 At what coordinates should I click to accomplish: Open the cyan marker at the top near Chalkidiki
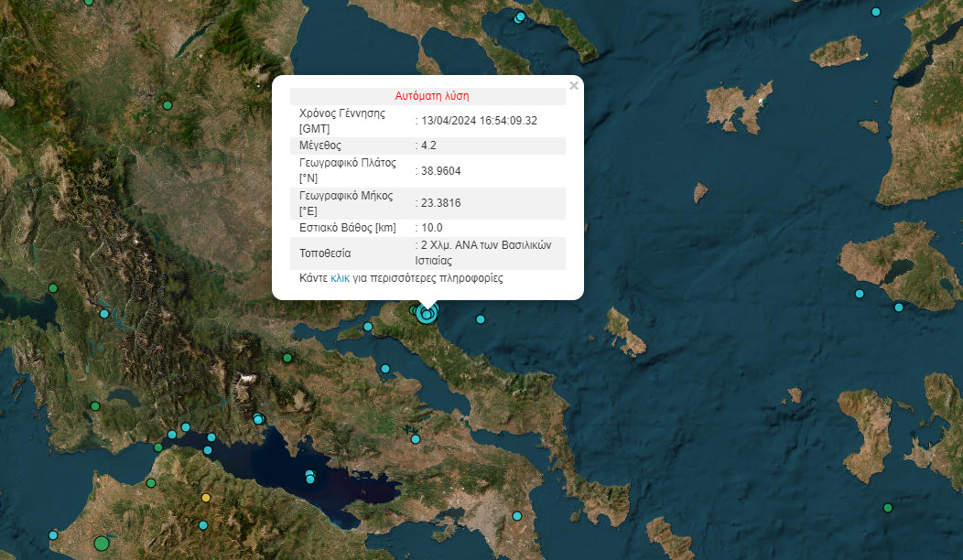(x=521, y=16)
